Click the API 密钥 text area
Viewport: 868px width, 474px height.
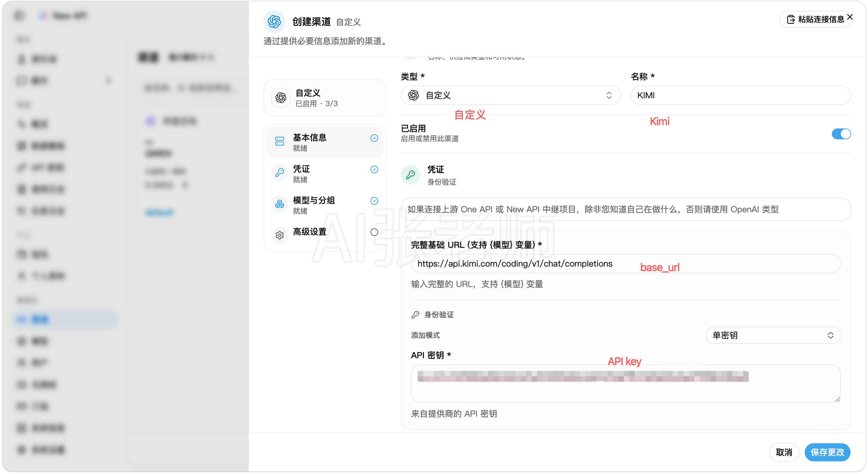[625, 383]
